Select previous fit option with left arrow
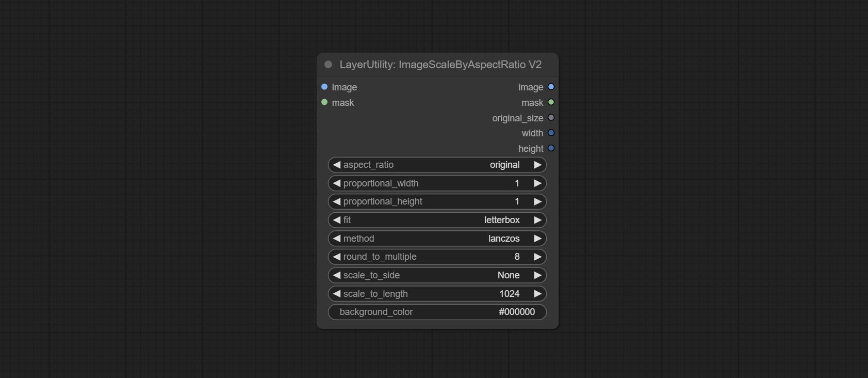 coord(337,220)
